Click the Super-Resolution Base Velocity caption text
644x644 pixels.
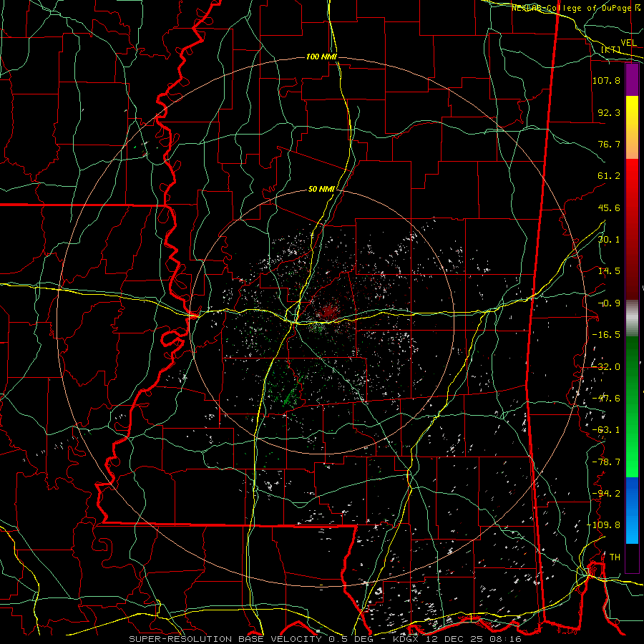(326, 639)
